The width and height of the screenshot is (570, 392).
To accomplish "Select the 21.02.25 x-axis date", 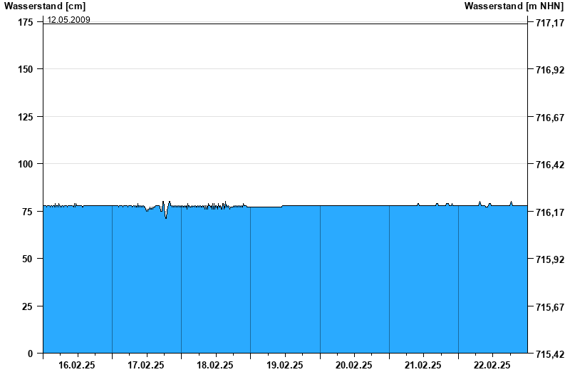I will pyautogui.click(x=423, y=365).
